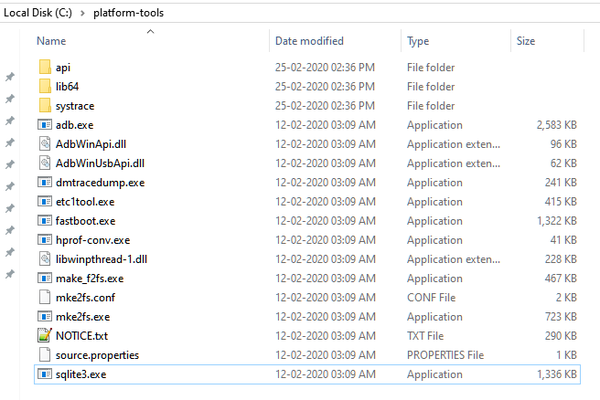
Task: Click the 467 KB size of make_f2fs.exe
Action: pos(561,278)
